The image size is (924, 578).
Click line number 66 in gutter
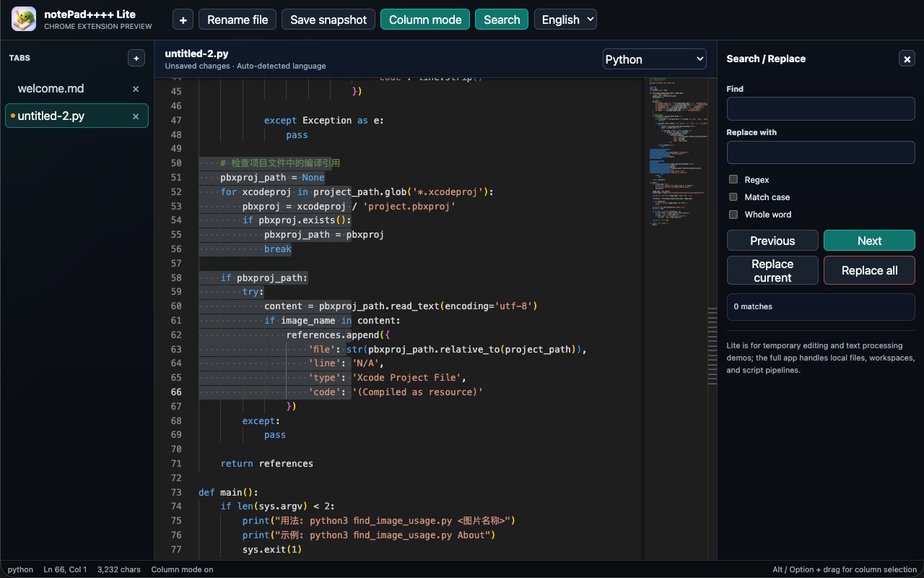pyautogui.click(x=176, y=392)
